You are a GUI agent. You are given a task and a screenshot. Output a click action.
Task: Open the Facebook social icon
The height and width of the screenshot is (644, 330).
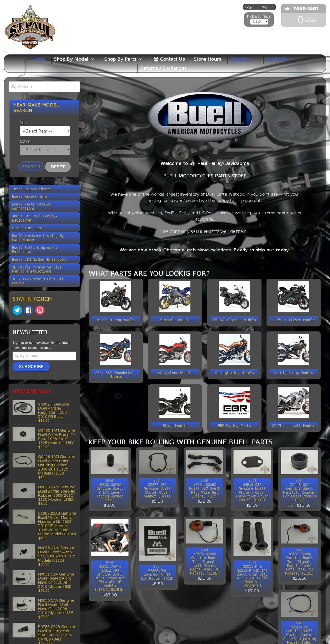tap(29, 310)
